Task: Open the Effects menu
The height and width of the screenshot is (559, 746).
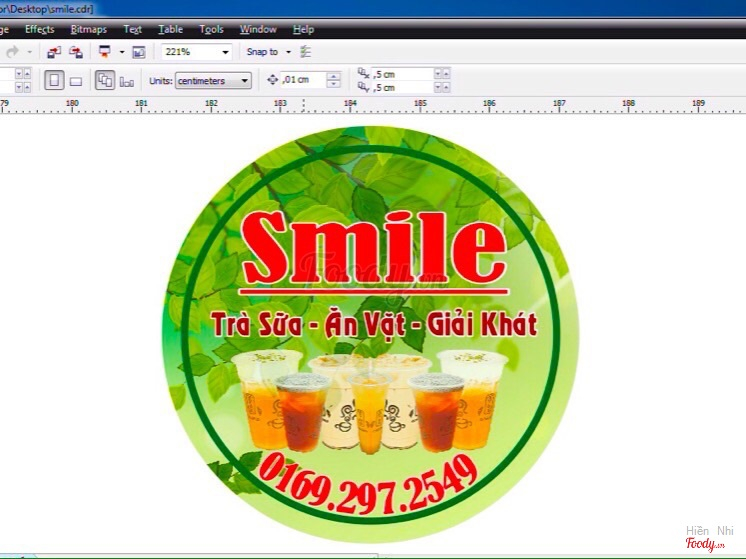Action: point(39,30)
